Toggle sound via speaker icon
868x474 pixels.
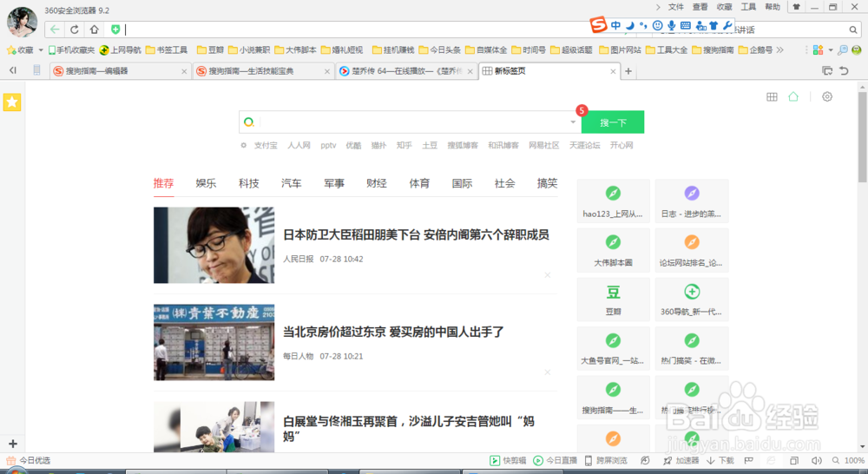[817, 460]
